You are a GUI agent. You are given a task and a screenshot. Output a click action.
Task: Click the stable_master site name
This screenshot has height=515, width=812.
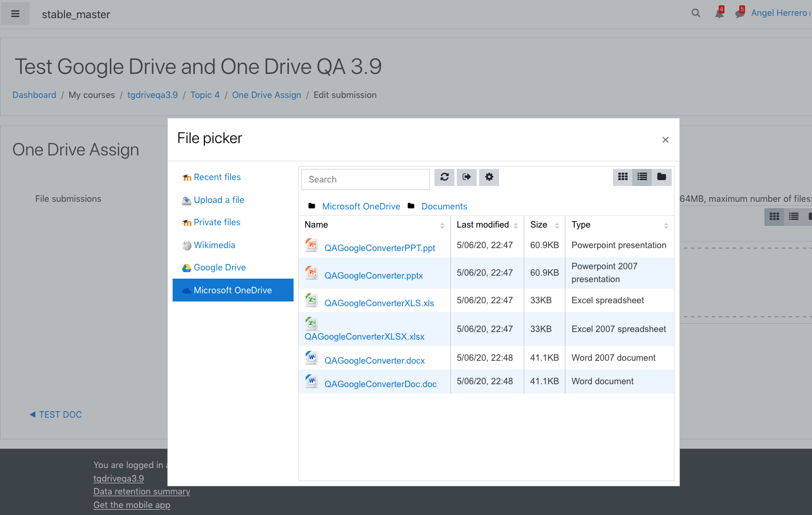[76, 15]
